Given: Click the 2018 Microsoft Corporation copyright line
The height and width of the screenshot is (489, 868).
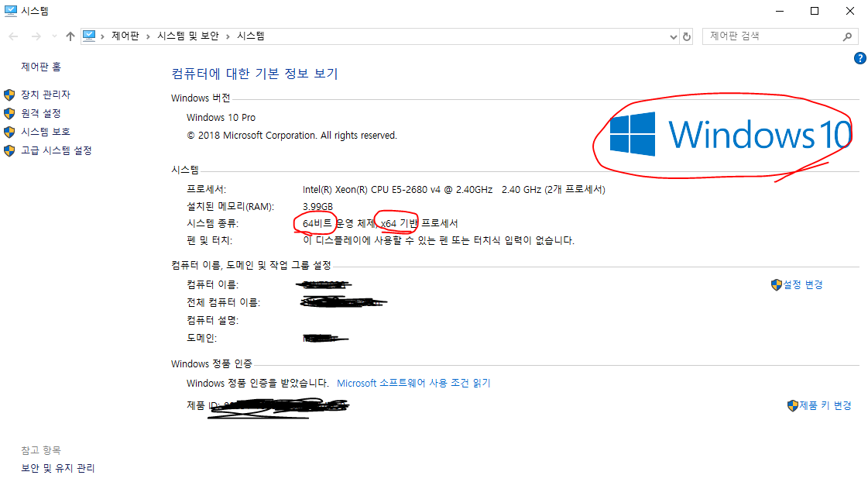Looking at the screenshot, I should pyautogui.click(x=292, y=136).
